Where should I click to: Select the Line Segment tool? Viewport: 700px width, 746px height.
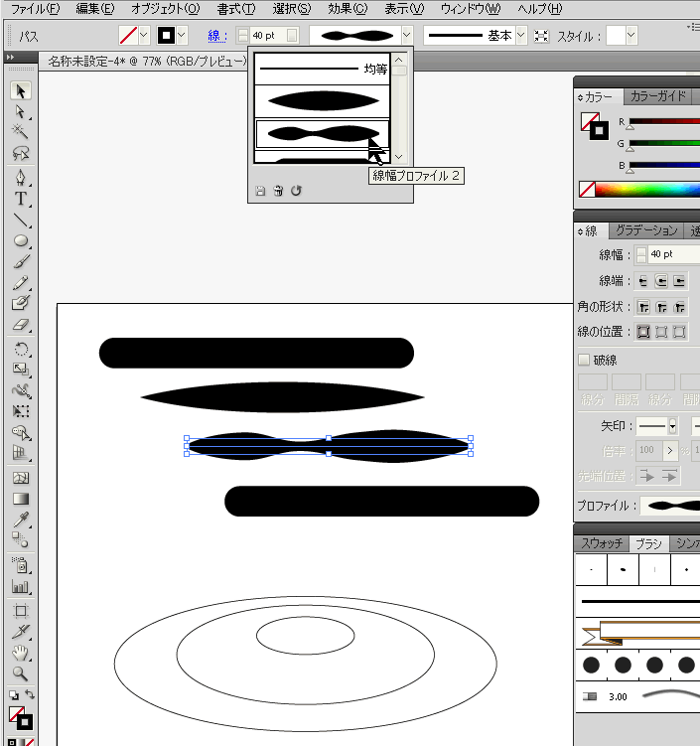pos(21,220)
